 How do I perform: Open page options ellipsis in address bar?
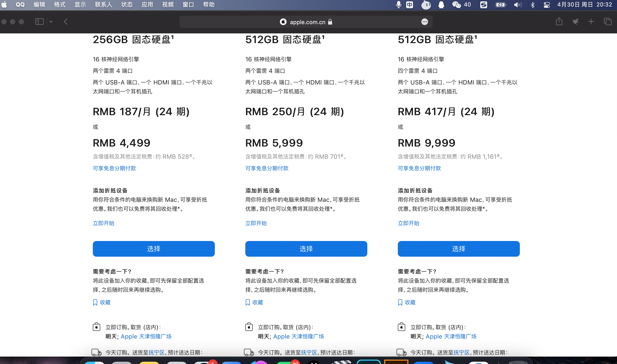tap(425, 22)
